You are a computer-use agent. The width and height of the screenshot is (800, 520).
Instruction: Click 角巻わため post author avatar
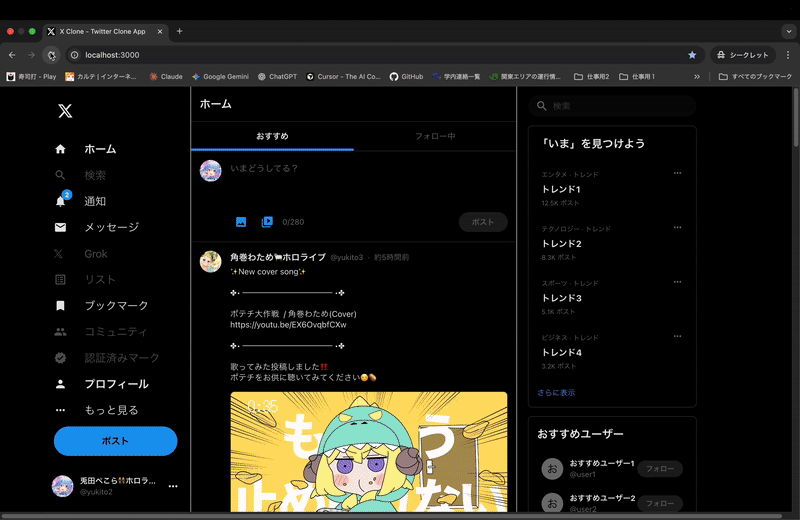click(x=210, y=262)
